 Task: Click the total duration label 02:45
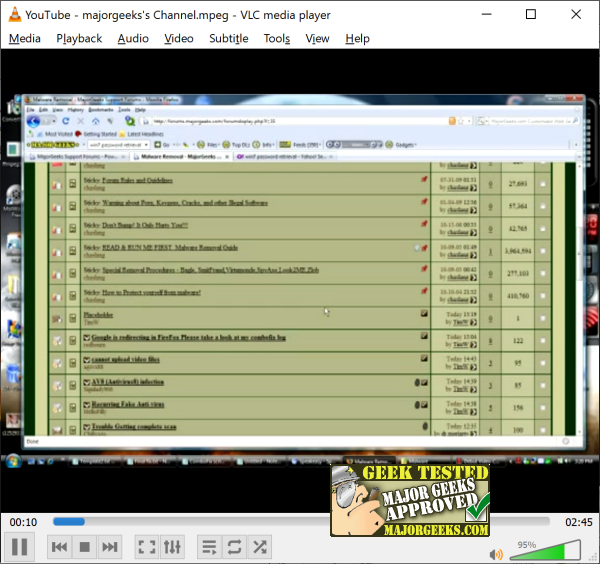point(578,522)
